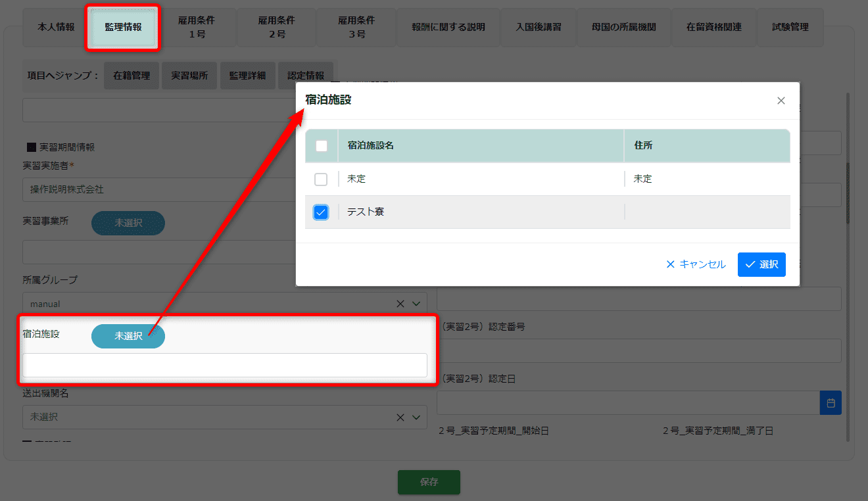This screenshot has width=868, height=501.
Task: Switch to the 本人情報 tab
Action: [56, 28]
